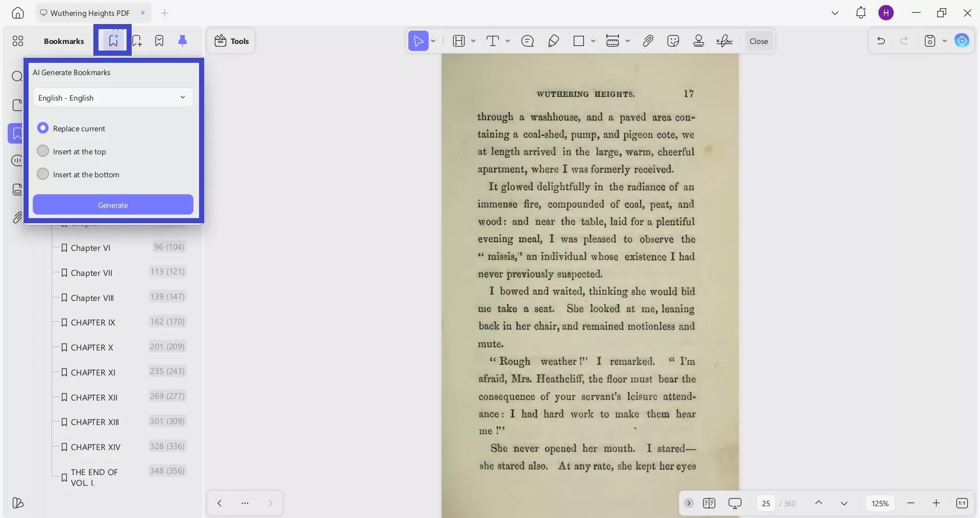
Task: Click the more options ellipsis in bottom bar
Action: (x=245, y=503)
